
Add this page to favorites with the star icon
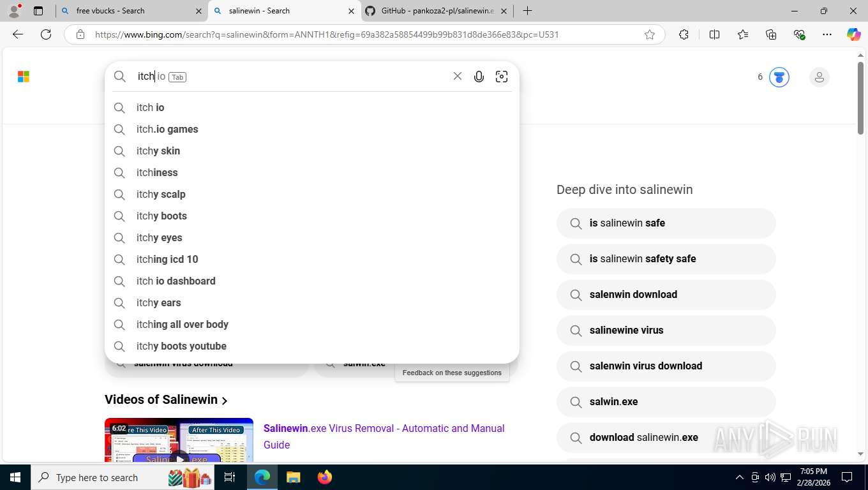tap(650, 34)
